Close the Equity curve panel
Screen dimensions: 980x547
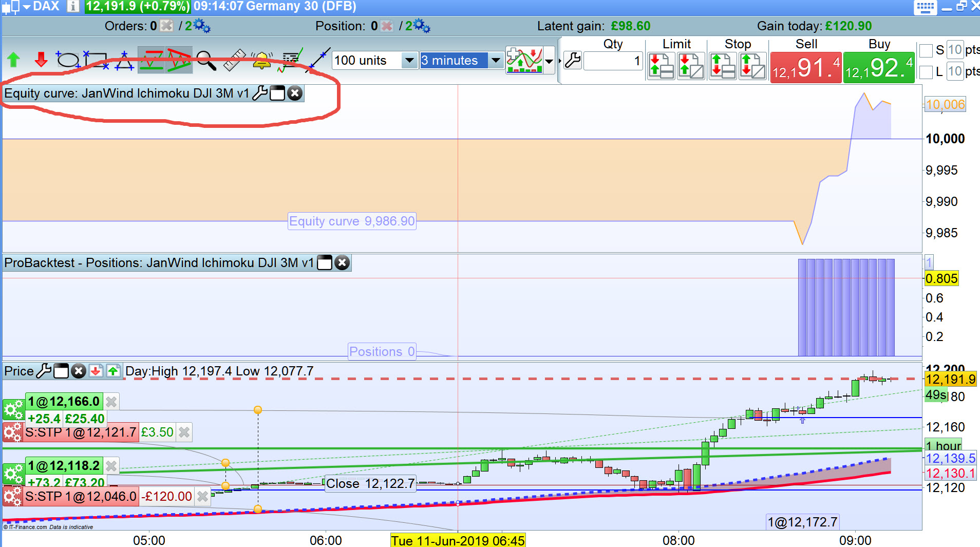tap(295, 93)
